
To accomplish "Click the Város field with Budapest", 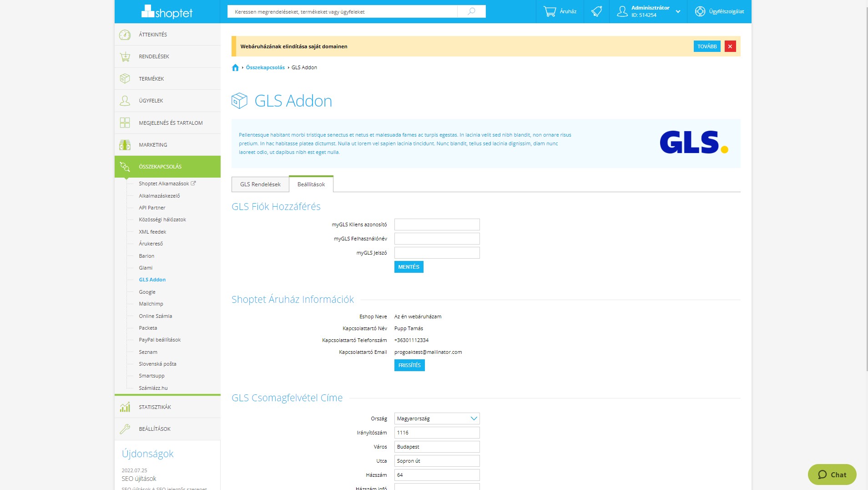I will coord(437,447).
